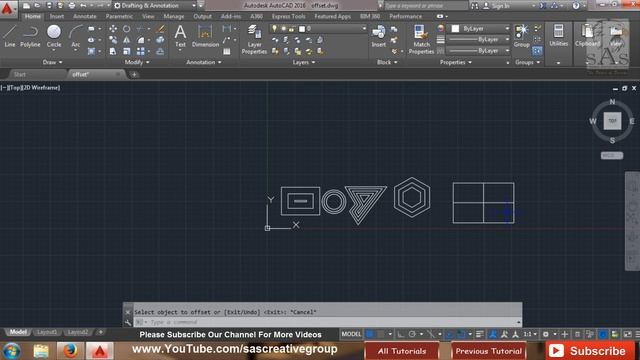Click the Stretch tool in Modify panel
Image resolution: width=640 pixels, height=360 pixels.
pyautogui.click(x=113, y=51)
